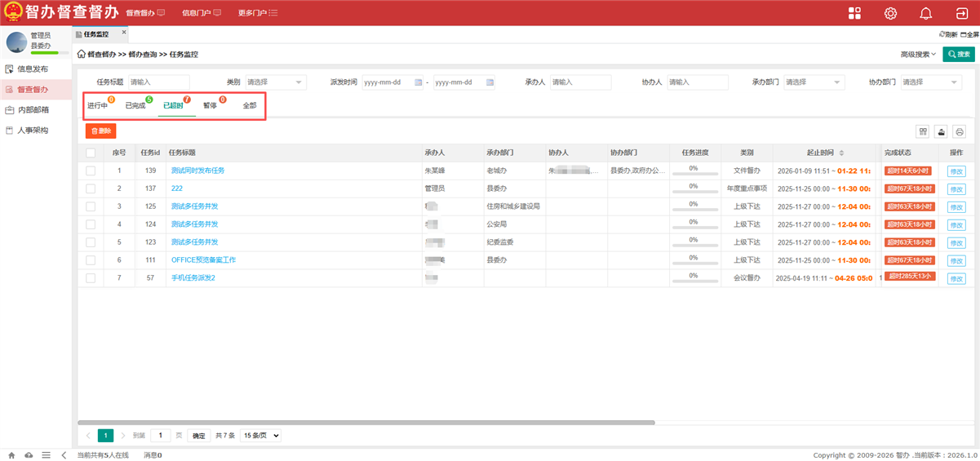Open the OFFICE预览备案工作 task link
This screenshot has width=980, height=461.
pos(203,260)
